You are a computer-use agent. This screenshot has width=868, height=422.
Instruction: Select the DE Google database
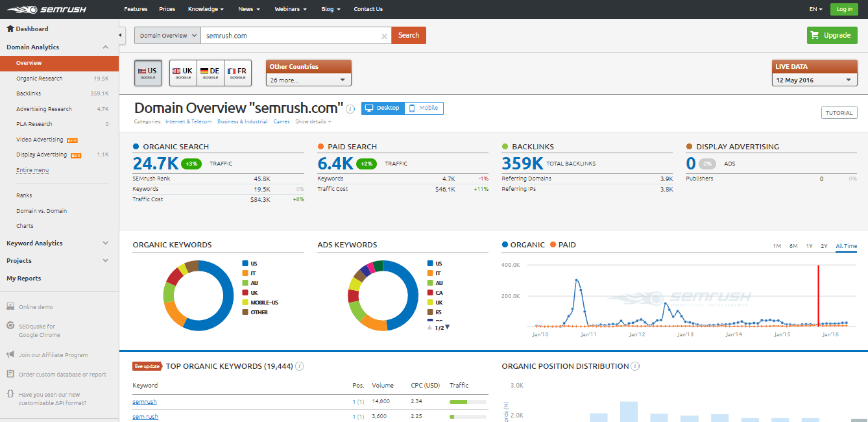pos(210,73)
